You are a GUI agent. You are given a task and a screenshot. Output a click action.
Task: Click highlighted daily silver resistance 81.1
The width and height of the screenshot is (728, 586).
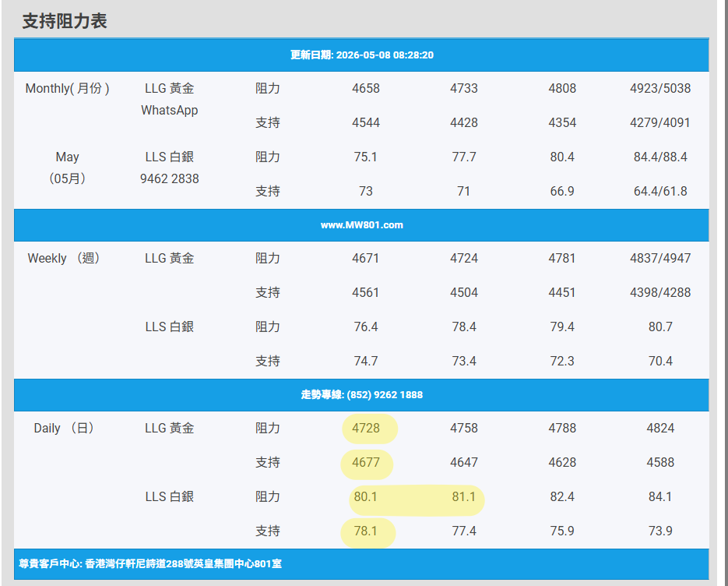(464, 497)
